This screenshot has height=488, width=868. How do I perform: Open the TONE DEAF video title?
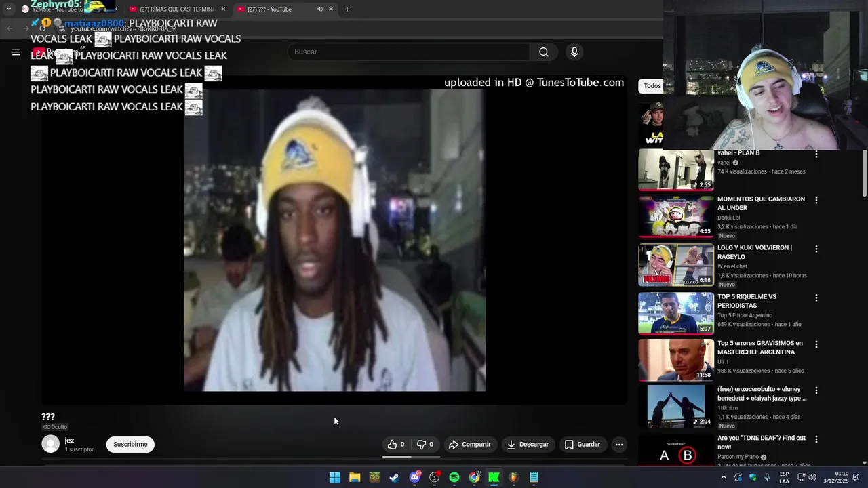coord(761,443)
